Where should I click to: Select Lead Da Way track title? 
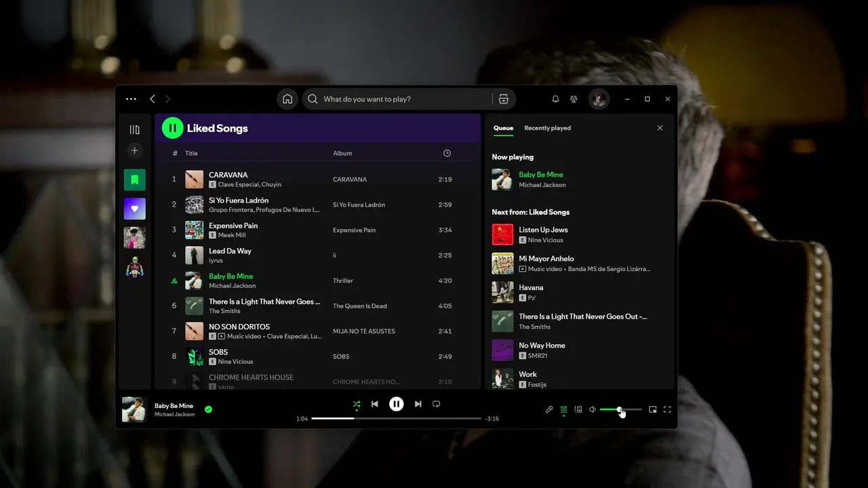[230, 251]
